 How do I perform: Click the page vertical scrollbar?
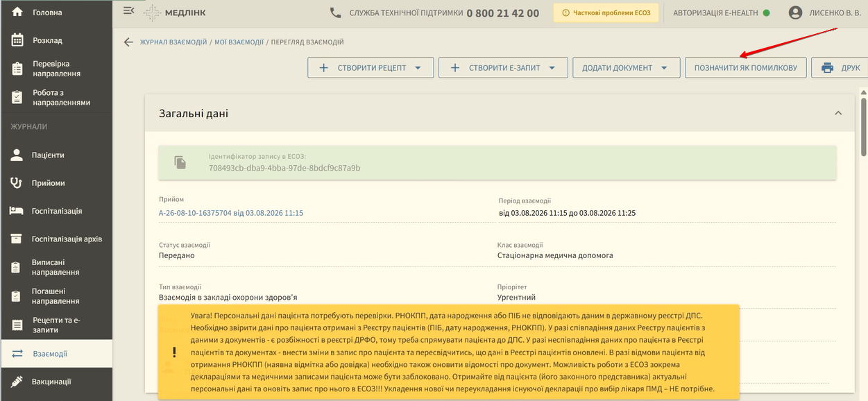click(864, 127)
